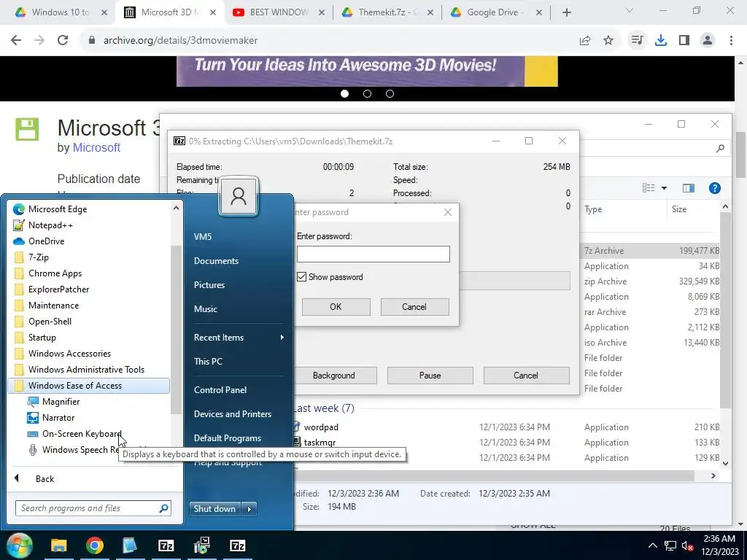Go back in Chrome browser
Image resolution: width=747 pixels, height=560 pixels.
[x=16, y=40]
